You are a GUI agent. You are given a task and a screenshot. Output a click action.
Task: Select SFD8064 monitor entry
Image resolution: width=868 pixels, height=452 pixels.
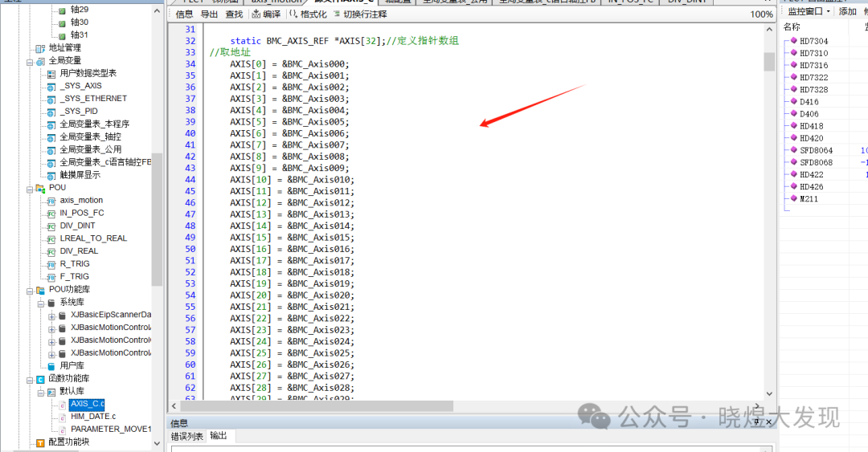coord(816,150)
